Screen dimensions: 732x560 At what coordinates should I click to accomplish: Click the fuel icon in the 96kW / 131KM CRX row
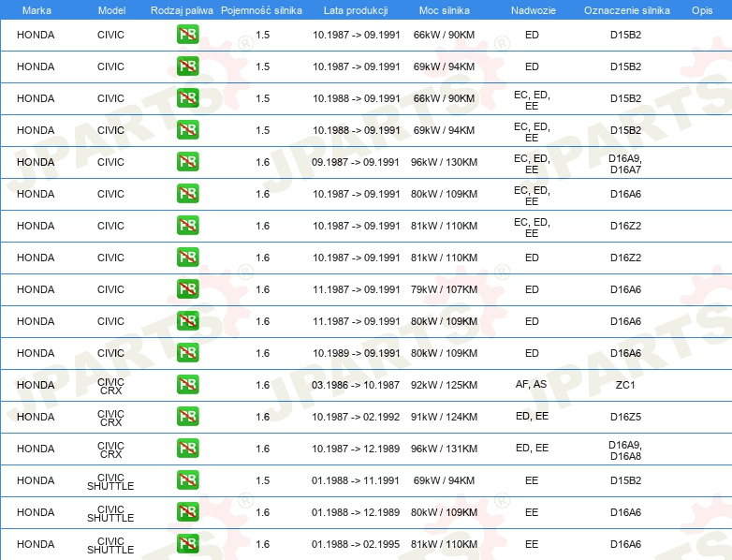point(187,448)
